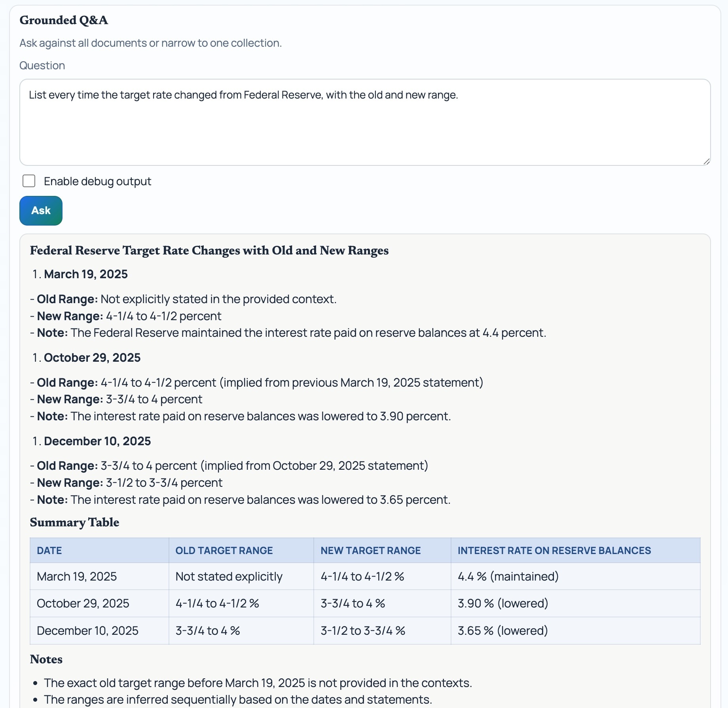The image size is (728, 708).
Task: Click the Ask button
Action: pos(41,211)
